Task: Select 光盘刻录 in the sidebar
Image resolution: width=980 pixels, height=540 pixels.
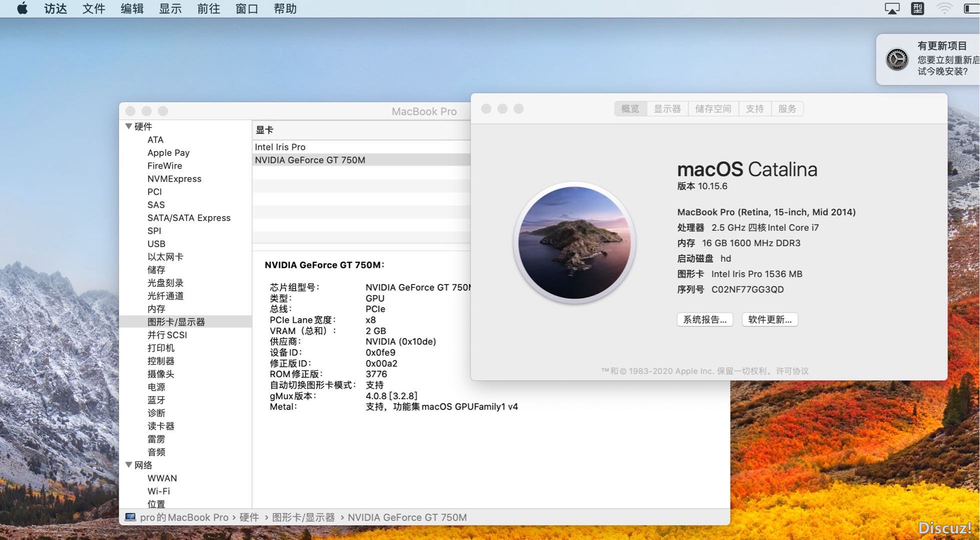Action: click(x=165, y=282)
